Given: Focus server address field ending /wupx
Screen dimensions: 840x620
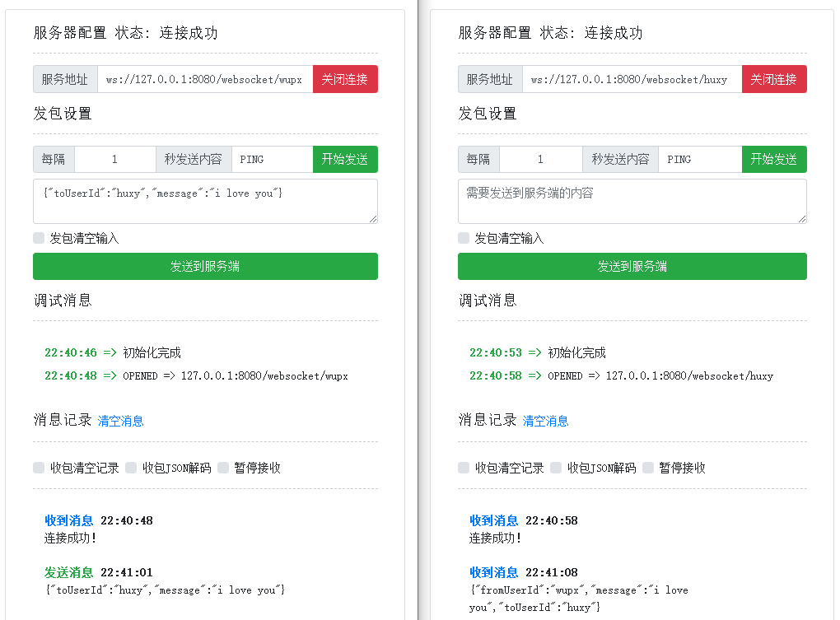Looking at the screenshot, I should coord(205,79).
